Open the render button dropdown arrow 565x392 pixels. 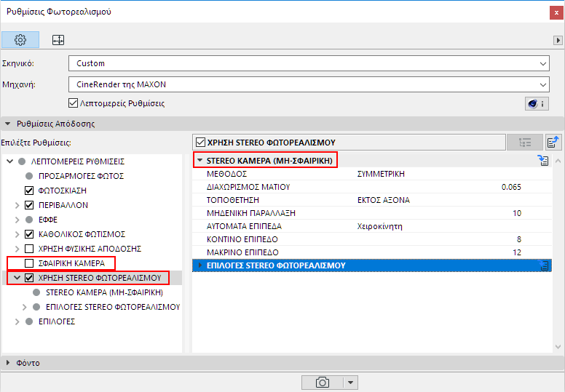(x=350, y=383)
